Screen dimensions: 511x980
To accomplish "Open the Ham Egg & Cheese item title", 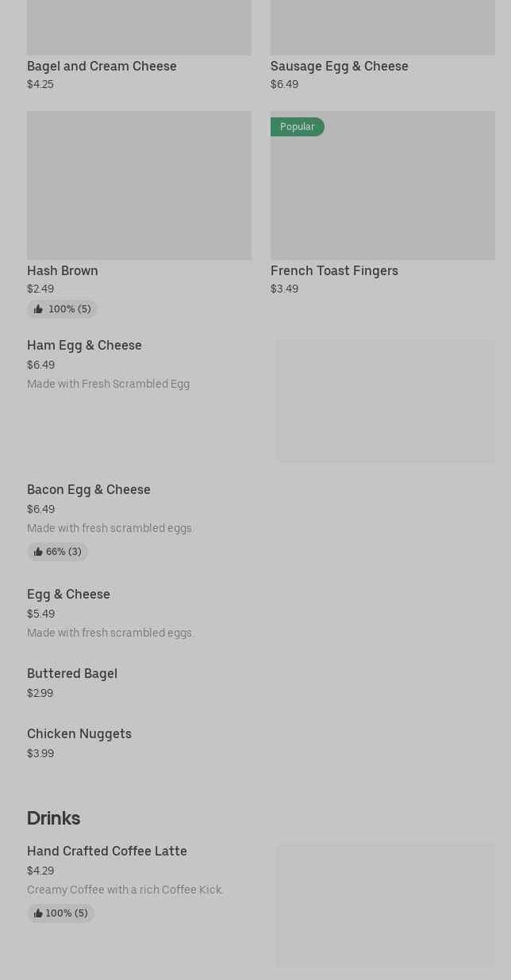I will (84, 345).
